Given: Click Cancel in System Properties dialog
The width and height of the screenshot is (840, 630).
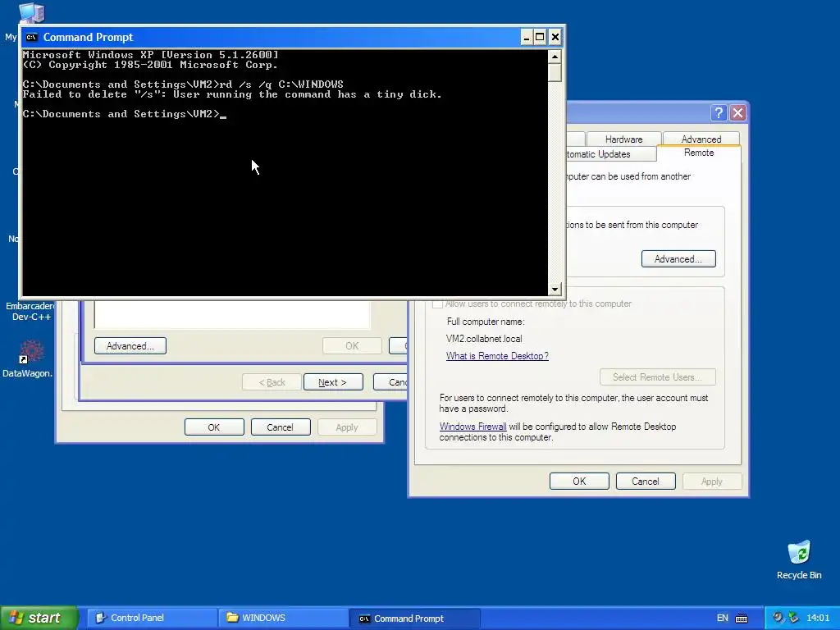Looking at the screenshot, I should click(x=646, y=481).
